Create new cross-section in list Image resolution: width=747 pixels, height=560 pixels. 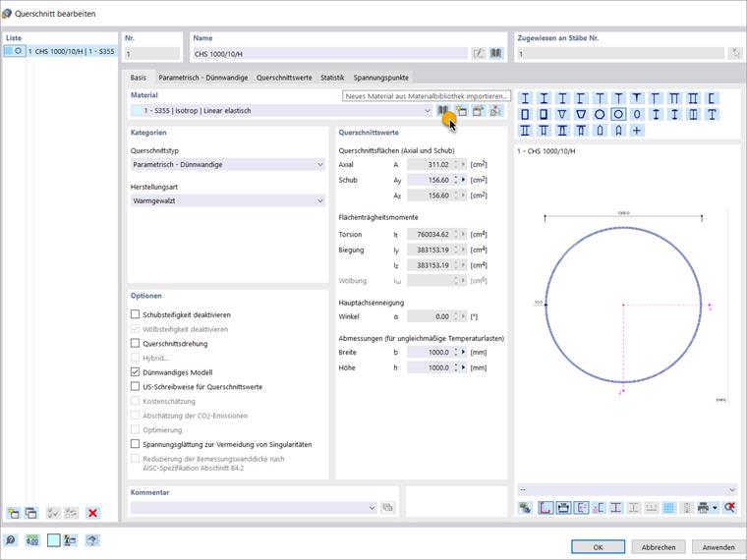(14, 513)
